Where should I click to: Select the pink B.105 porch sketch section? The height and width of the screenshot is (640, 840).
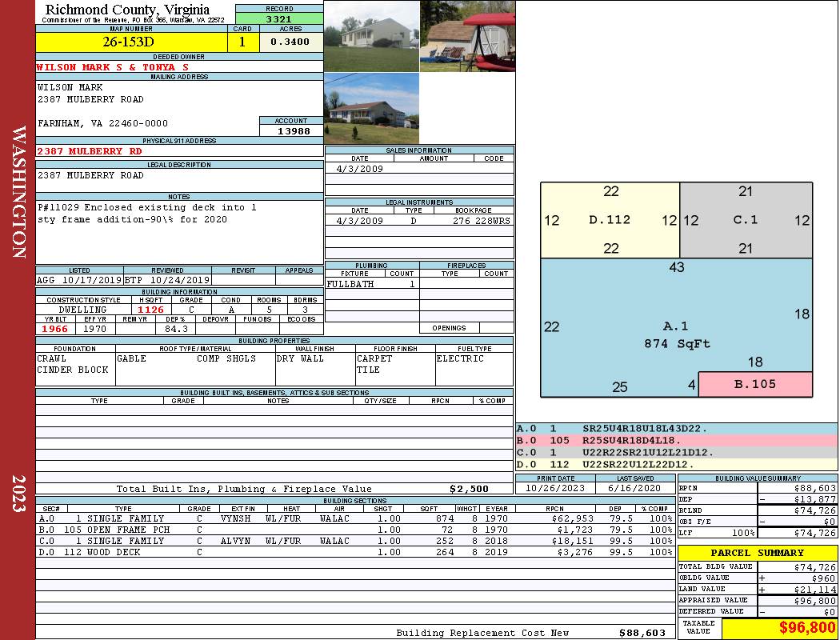coord(755,384)
